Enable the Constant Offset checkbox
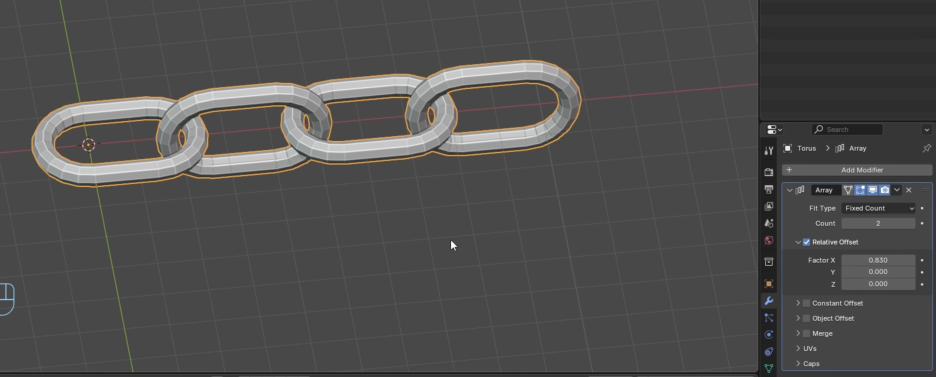Screen dimensions: 936x377 pyautogui.click(x=806, y=303)
